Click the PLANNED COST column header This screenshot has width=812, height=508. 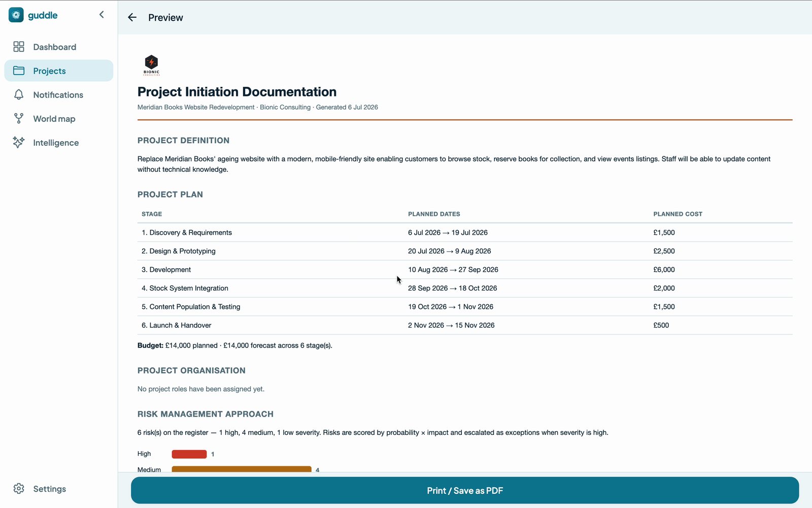(x=678, y=214)
